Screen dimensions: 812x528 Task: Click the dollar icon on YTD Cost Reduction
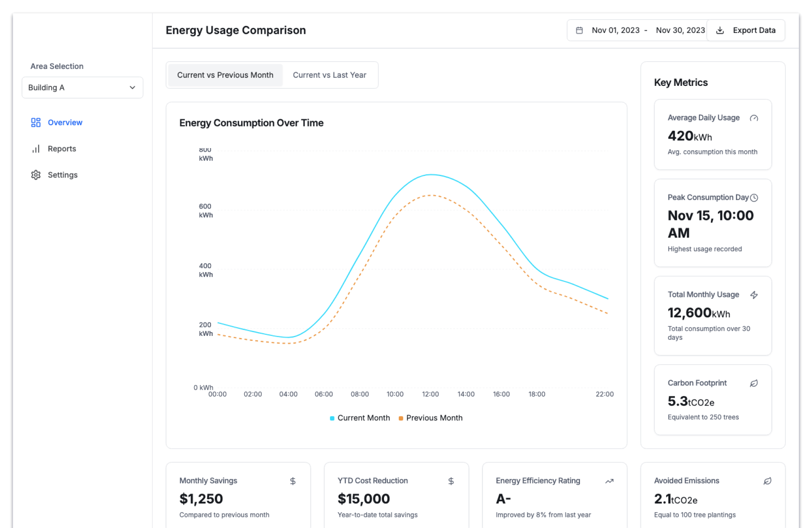(451, 481)
